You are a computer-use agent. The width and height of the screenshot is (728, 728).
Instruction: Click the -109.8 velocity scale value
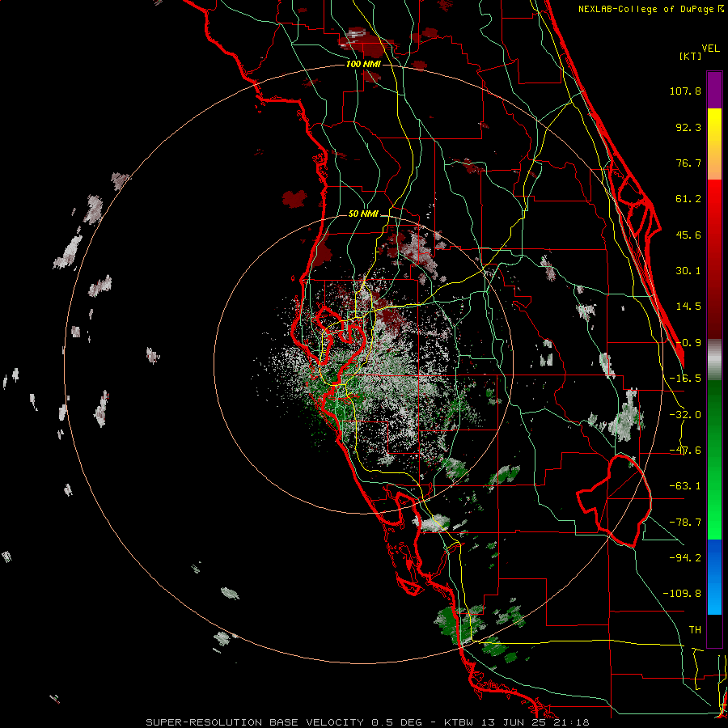point(682,594)
